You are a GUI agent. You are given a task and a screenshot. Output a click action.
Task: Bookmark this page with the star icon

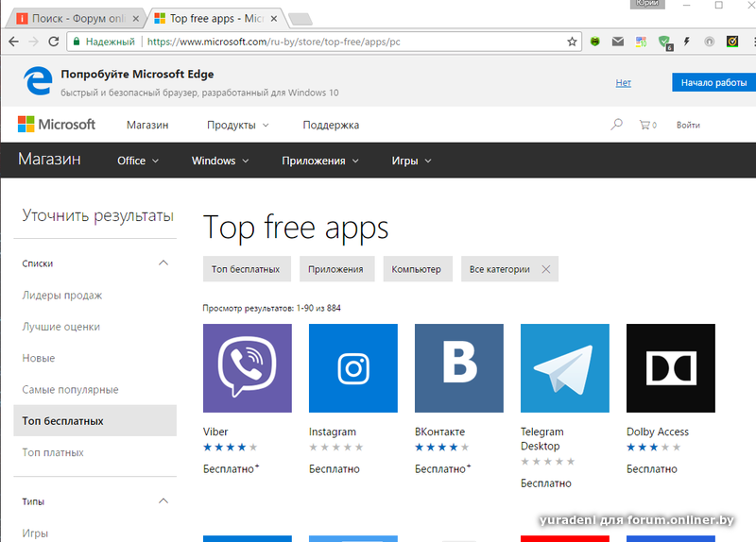tap(572, 42)
